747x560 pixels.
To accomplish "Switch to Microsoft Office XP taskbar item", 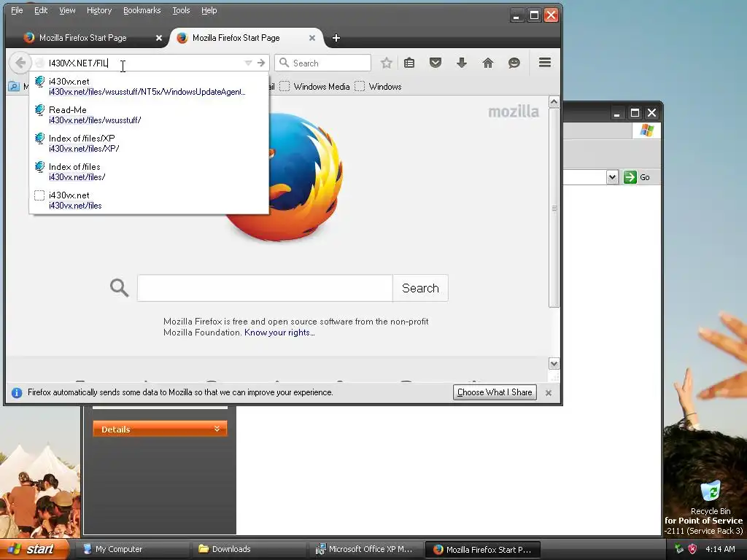I will [365, 549].
